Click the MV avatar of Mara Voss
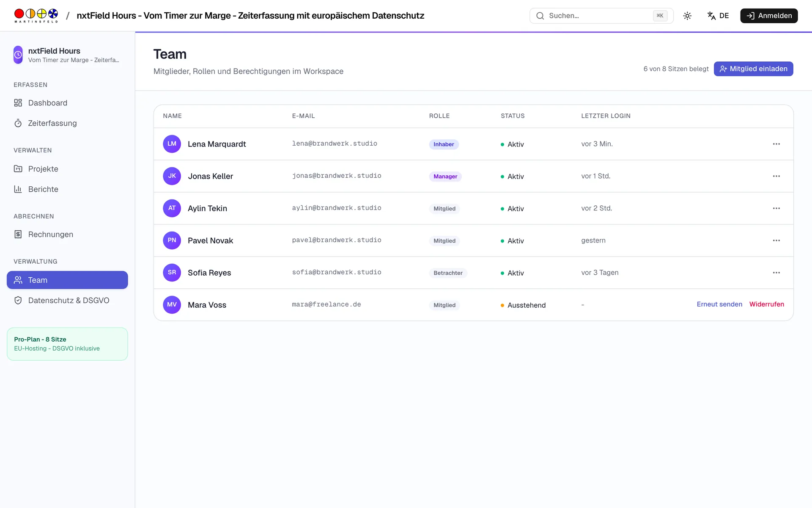Screen dimensions: 812x508 click(x=172, y=305)
